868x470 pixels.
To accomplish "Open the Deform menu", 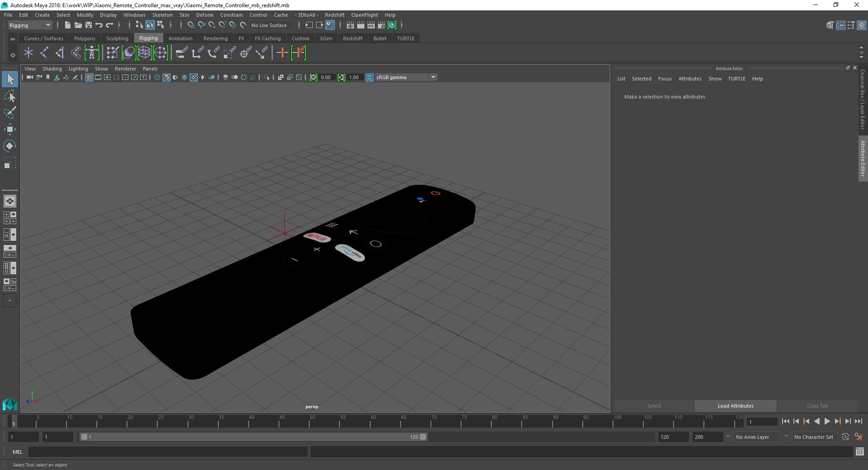I will pos(204,15).
